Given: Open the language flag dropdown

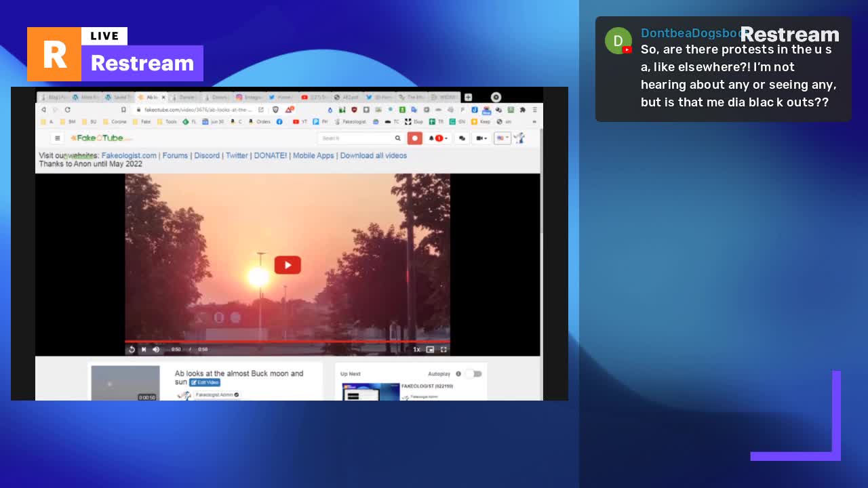Looking at the screenshot, I should coord(502,138).
